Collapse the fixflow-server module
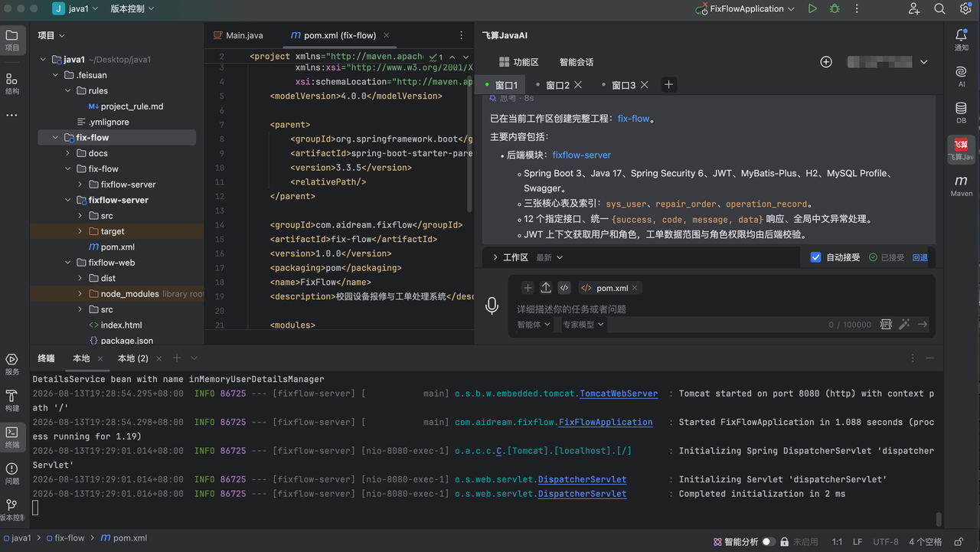Screen dimensions: 980x552 coord(68,200)
